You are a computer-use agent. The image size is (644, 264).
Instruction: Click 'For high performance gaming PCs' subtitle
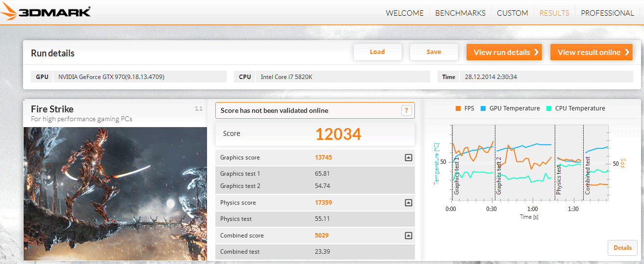[81, 119]
